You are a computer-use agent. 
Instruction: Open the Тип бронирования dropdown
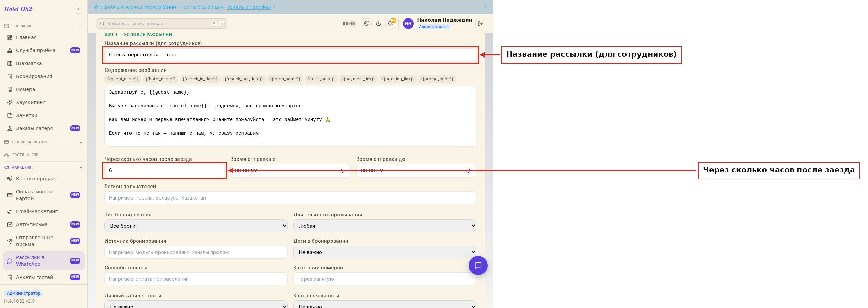tap(196, 226)
